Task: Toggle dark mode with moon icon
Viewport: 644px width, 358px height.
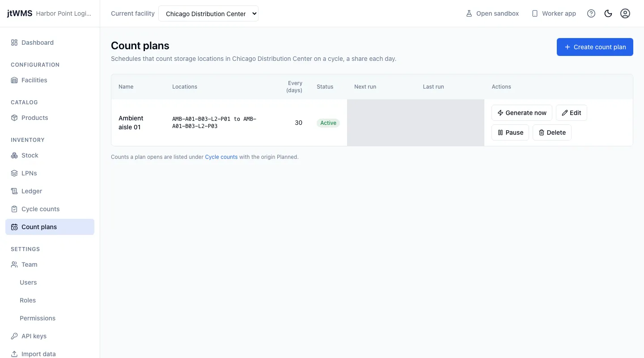Action: click(608, 13)
